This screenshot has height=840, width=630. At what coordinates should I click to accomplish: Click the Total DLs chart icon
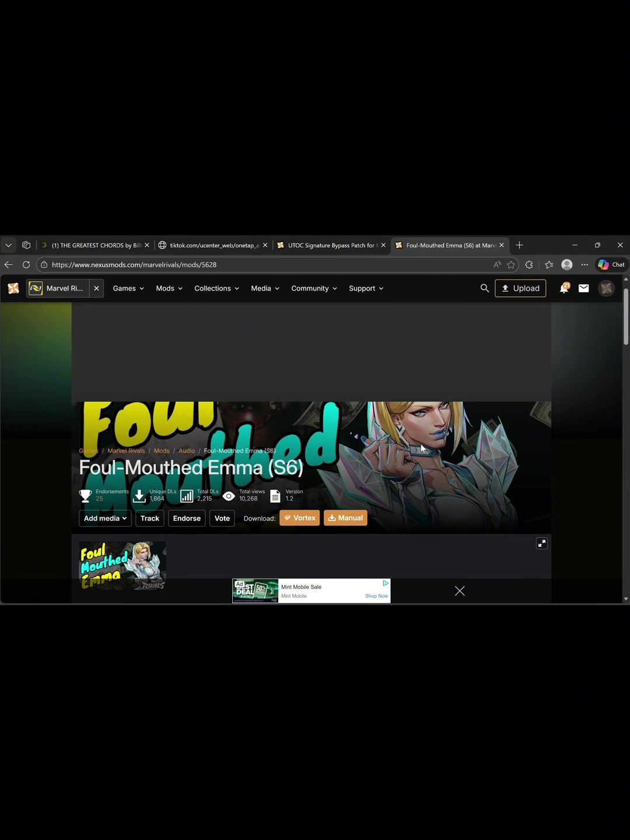(187, 496)
